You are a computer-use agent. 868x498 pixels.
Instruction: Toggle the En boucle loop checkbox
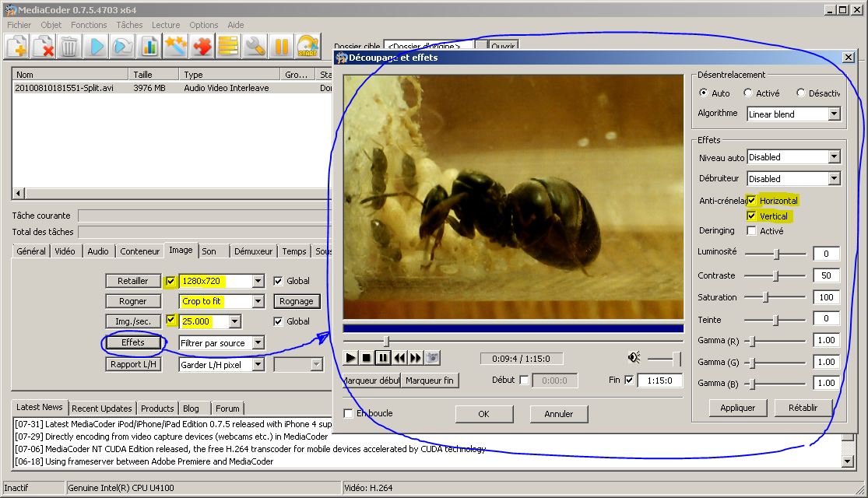point(348,413)
